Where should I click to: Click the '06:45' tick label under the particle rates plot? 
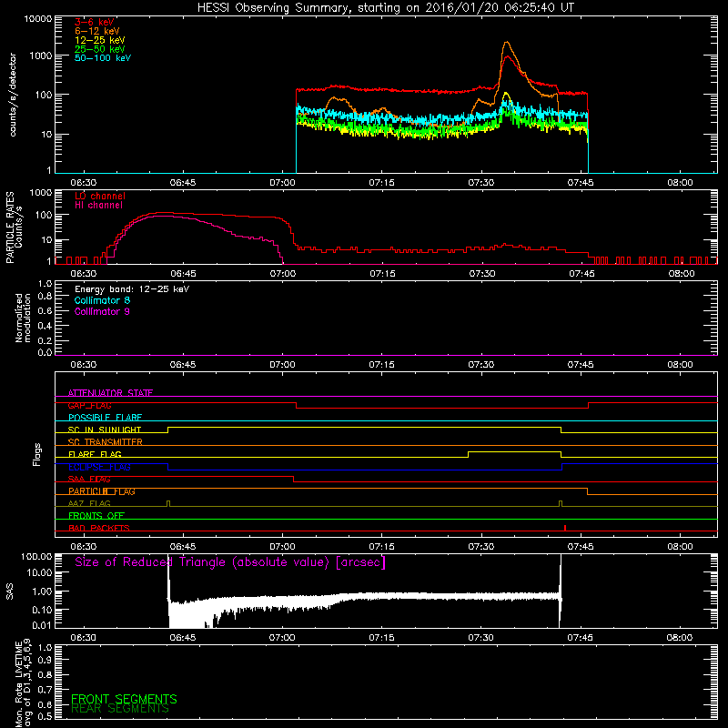click(183, 274)
